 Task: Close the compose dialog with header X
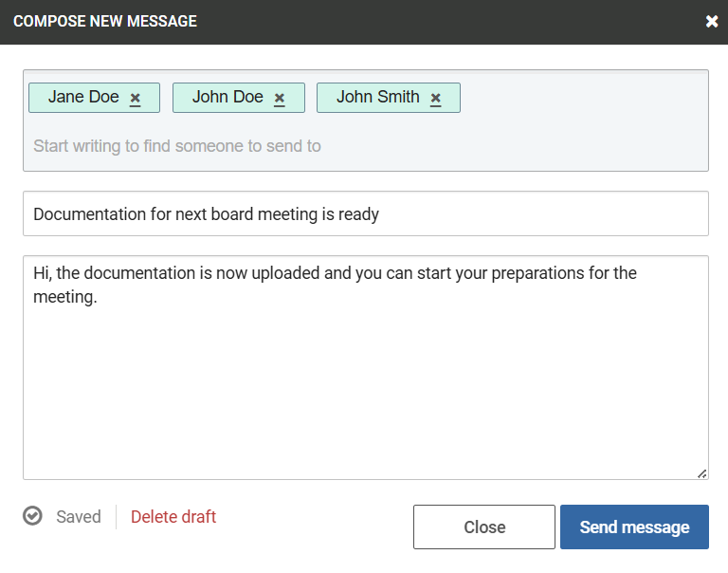[x=711, y=22]
